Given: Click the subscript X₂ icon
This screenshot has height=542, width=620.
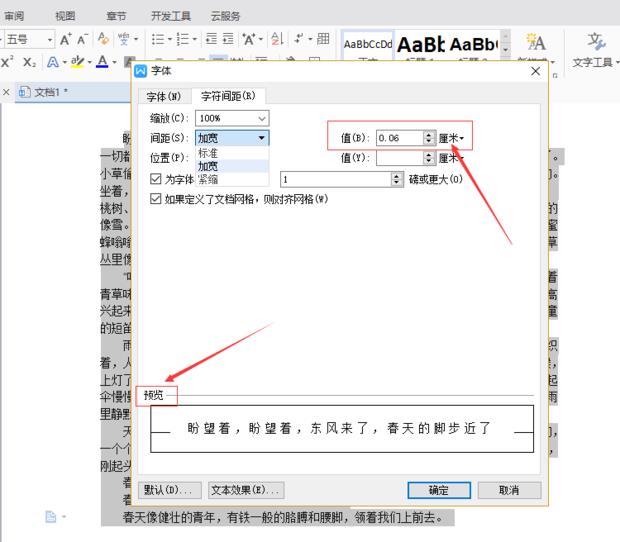Looking at the screenshot, I should tap(29, 62).
